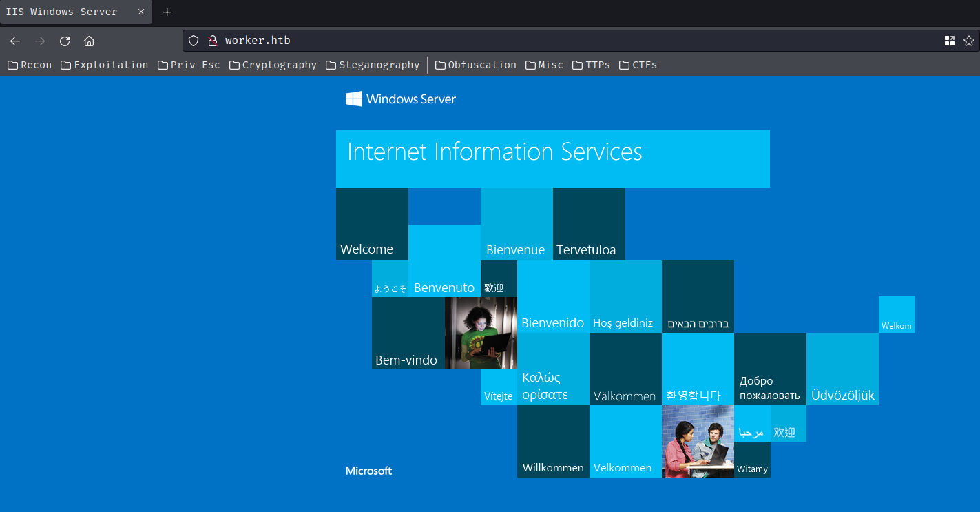
Task: Click the Välkommen tile
Action: 625,369
